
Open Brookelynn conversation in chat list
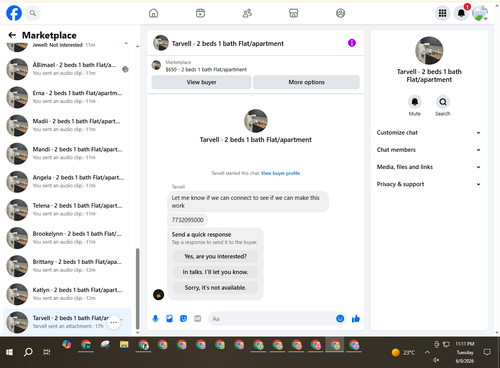point(68,238)
